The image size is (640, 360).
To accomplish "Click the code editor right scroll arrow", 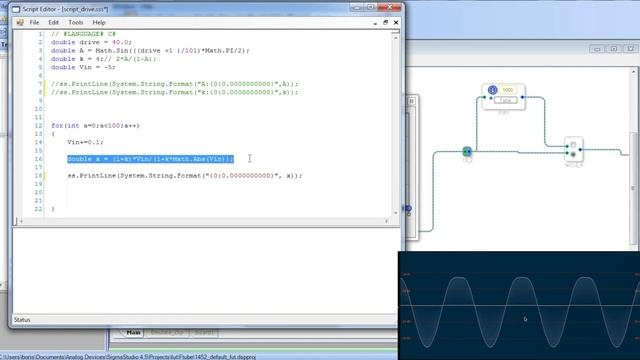I will (x=387, y=221).
